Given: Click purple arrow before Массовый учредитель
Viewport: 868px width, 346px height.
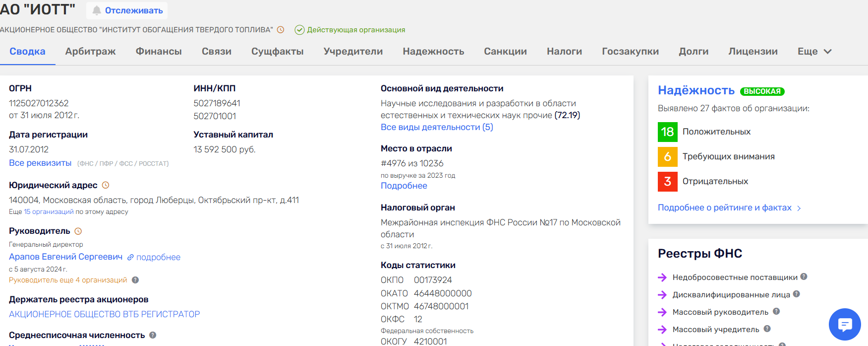Looking at the screenshot, I should pyautogui.click(x=662, y=330).
